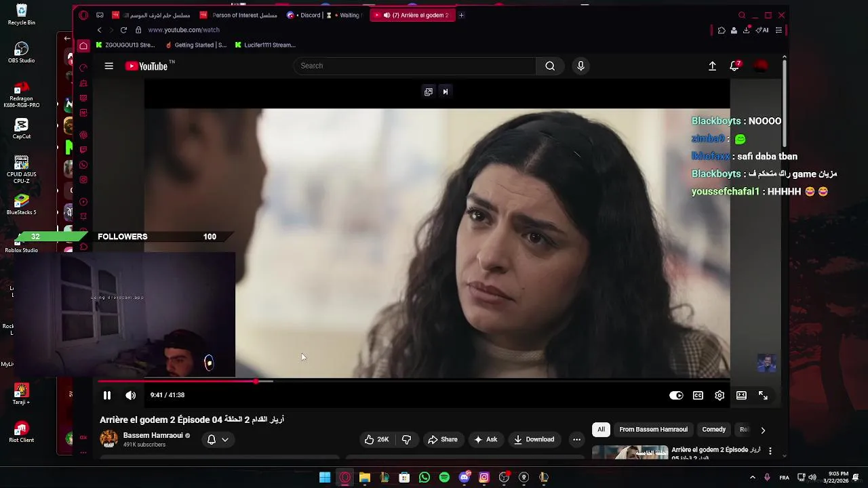Click the progress bar scrubber handle

[256, 382]
